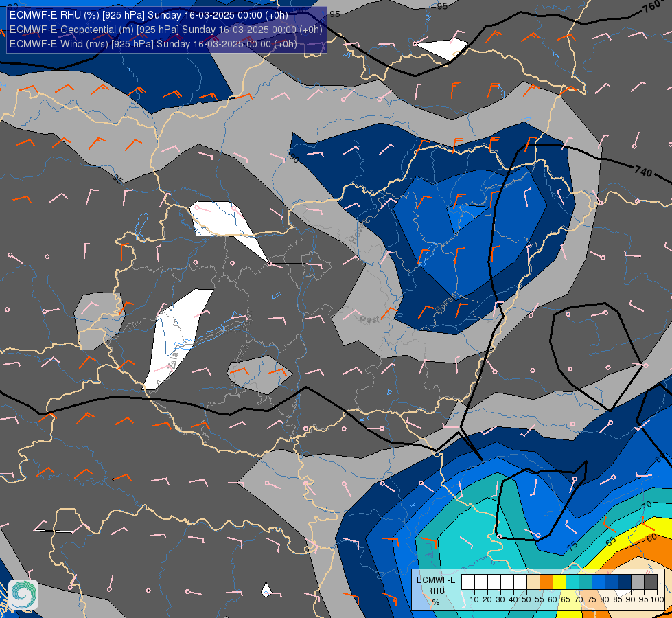
Task: Pick the beige 50-55 legend swatch
Action: (533, 582)
